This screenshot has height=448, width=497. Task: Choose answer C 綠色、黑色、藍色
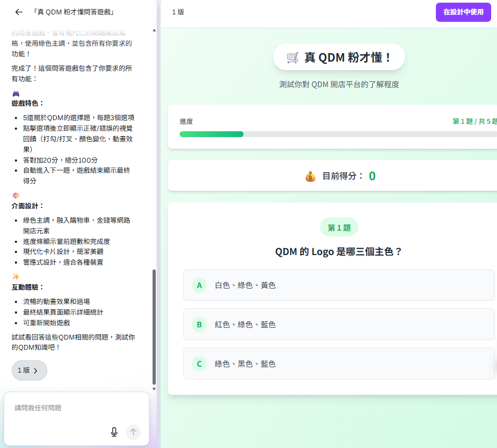[339, 364]
